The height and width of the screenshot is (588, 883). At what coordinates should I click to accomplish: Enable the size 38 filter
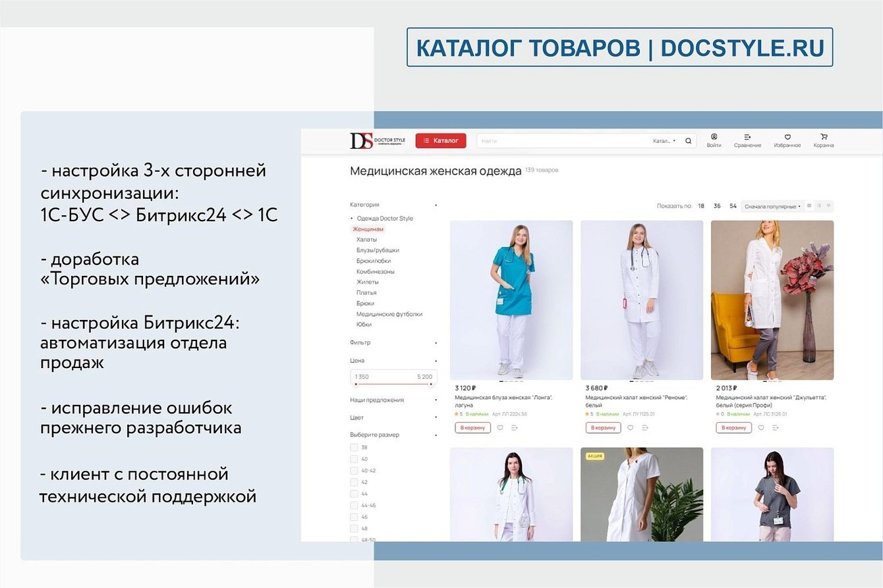(x=354, y=446)
